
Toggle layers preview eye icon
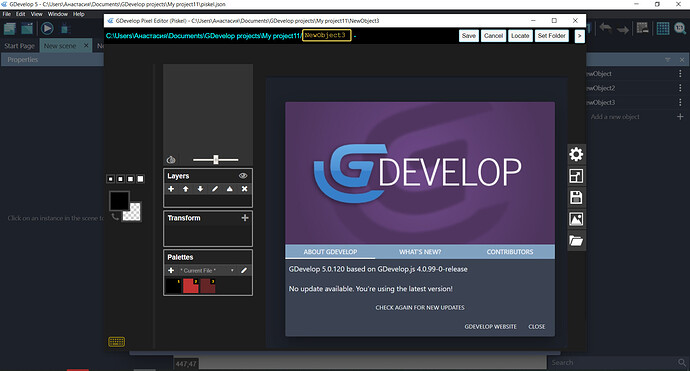coord(243,176)
